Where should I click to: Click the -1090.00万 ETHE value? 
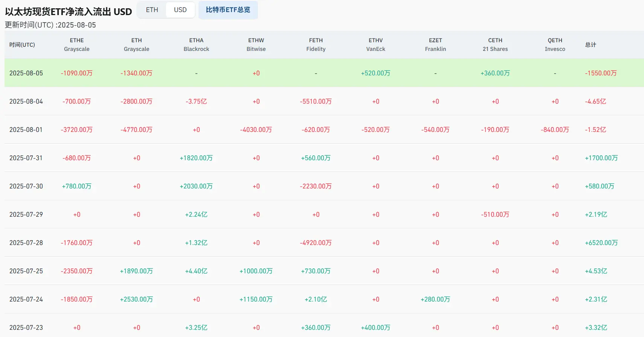77,73
